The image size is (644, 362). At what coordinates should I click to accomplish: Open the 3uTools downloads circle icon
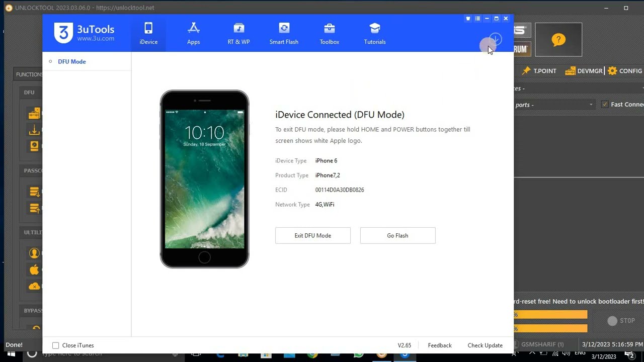coord(495,39)
